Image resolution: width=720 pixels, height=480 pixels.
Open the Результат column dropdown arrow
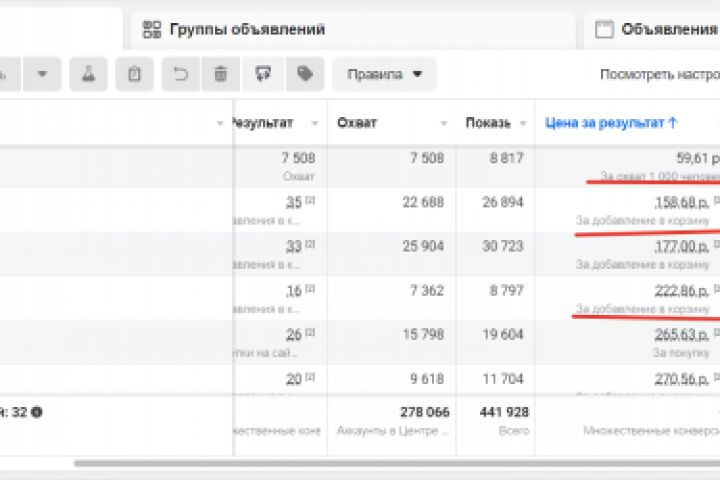314,123
